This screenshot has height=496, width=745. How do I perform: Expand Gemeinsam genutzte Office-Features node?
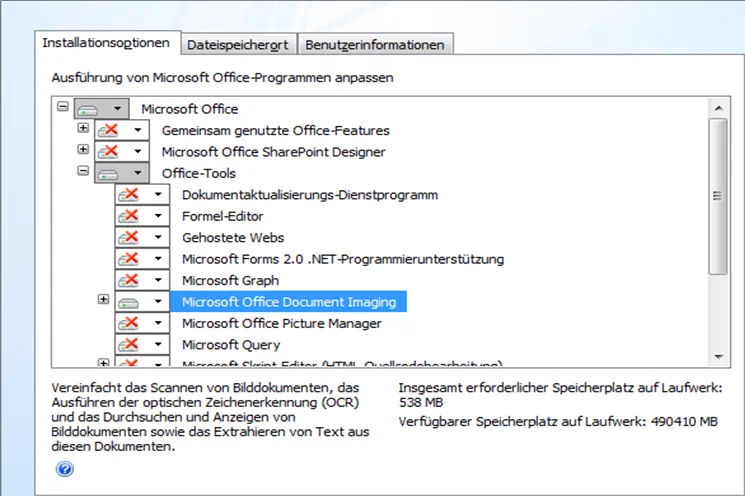coord(83,128)
